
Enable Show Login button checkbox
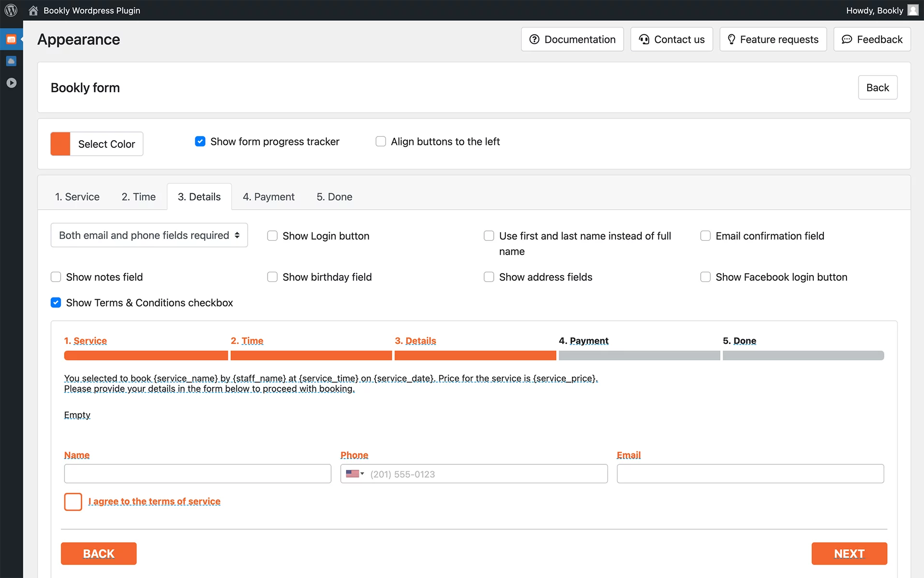click(x=272, y=236)
